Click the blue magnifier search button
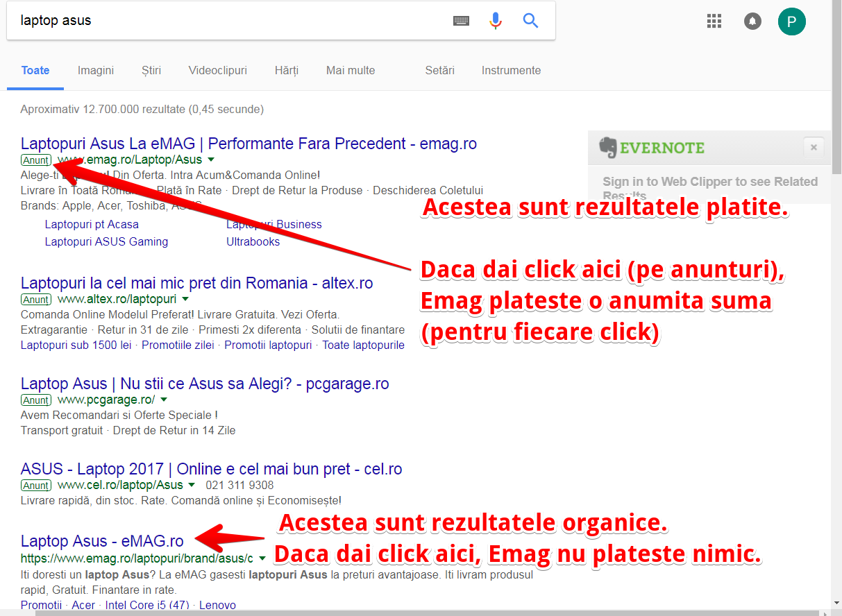842x616 pixels. 531,21
